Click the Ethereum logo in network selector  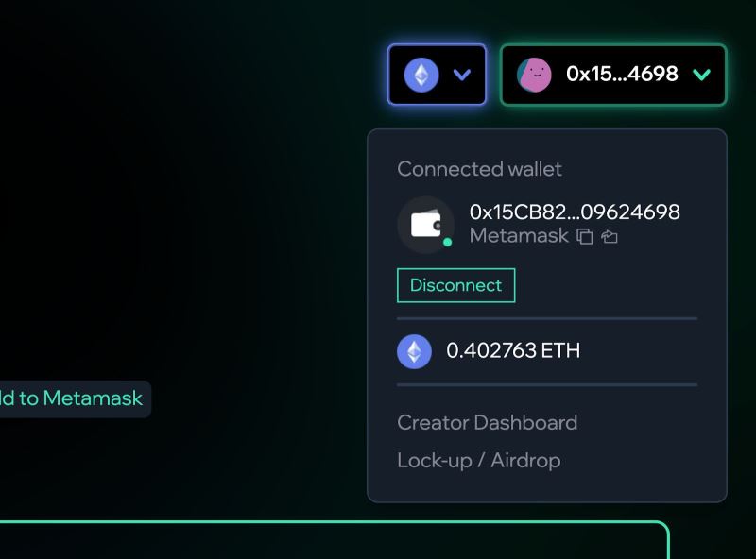(421, 75)
